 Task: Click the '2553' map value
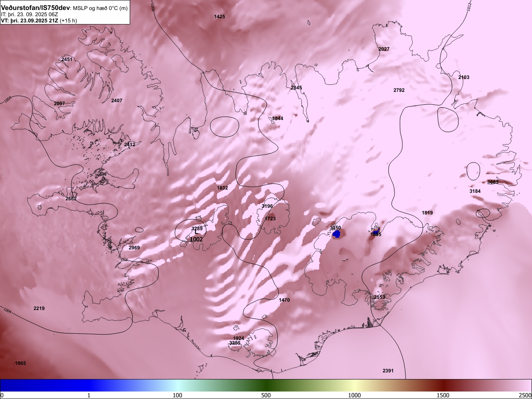click(x=379, y=297)
